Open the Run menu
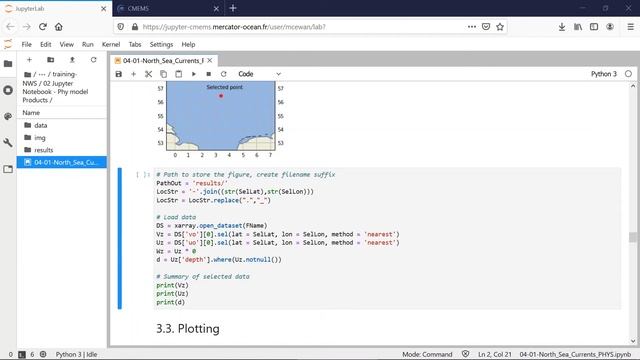The height and width of the screenshot is (360, 640). (88, 44)
